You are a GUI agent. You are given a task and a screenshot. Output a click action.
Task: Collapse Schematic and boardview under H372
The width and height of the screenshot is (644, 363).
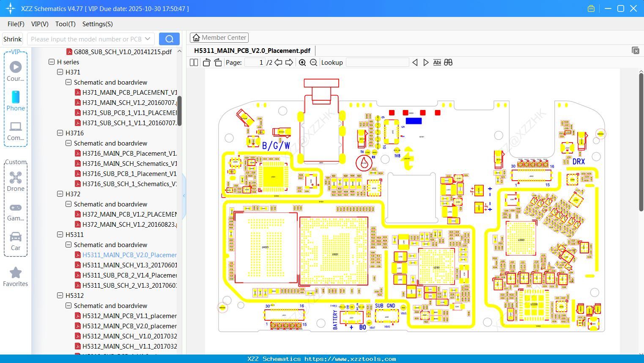(68, 204)
